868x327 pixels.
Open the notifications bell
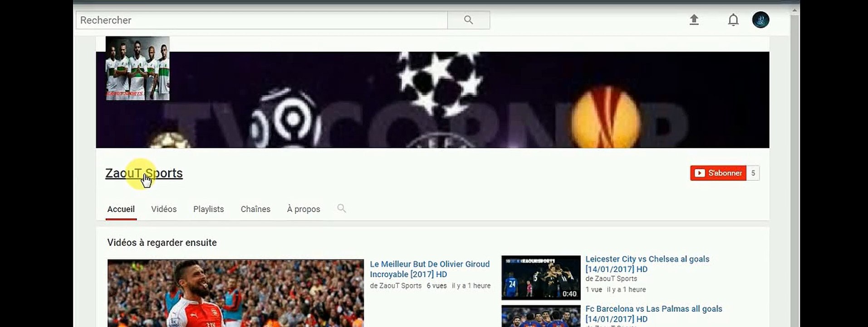click(x=733, y=20)
